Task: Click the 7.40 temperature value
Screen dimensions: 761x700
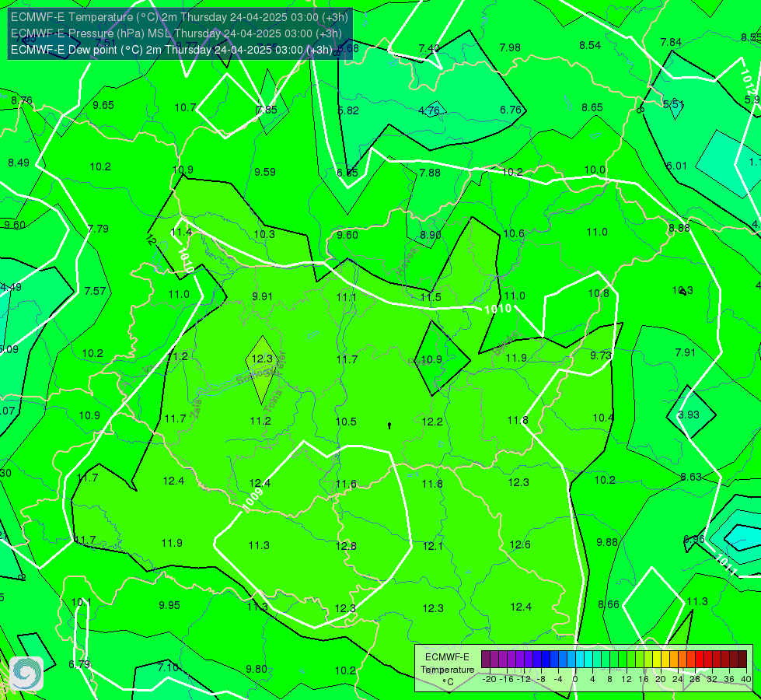Action: pos(429,48)
